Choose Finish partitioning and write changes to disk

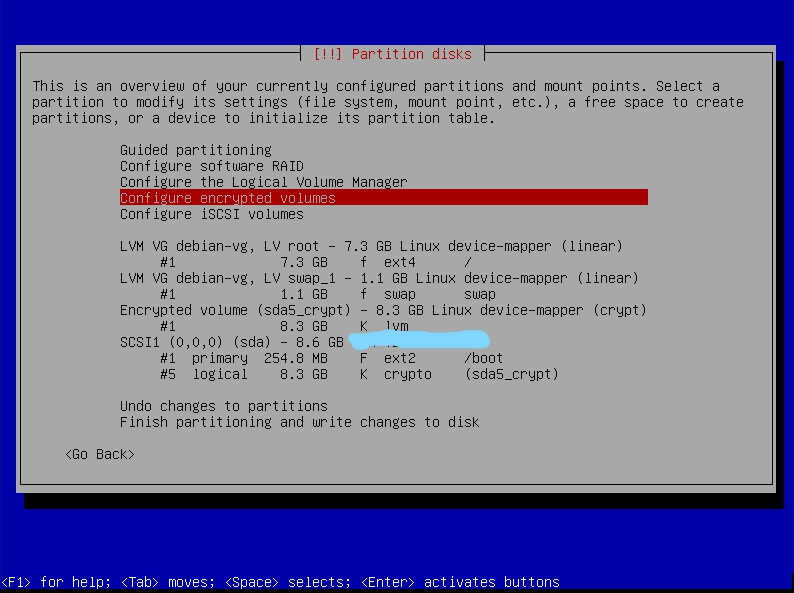coord(299,422)
